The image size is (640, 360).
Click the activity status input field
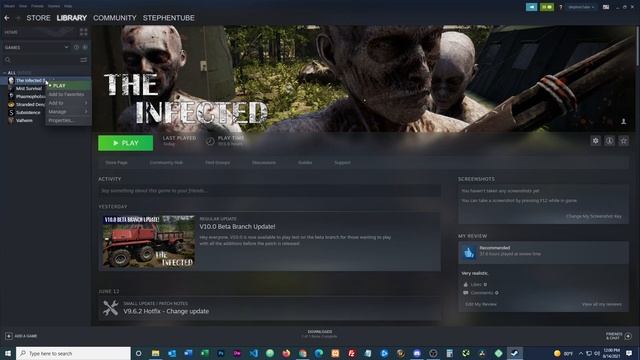269,191
